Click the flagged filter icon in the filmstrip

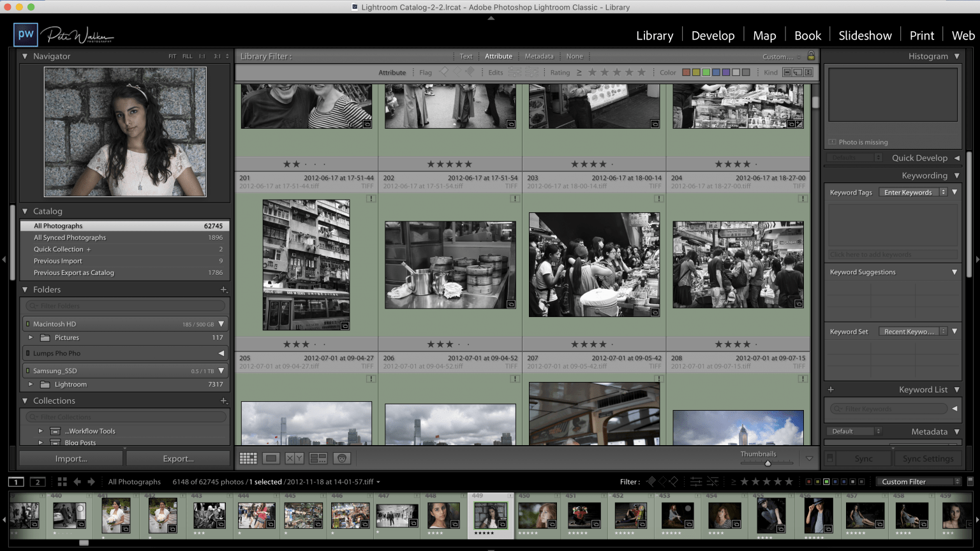(x=651, y=481)
